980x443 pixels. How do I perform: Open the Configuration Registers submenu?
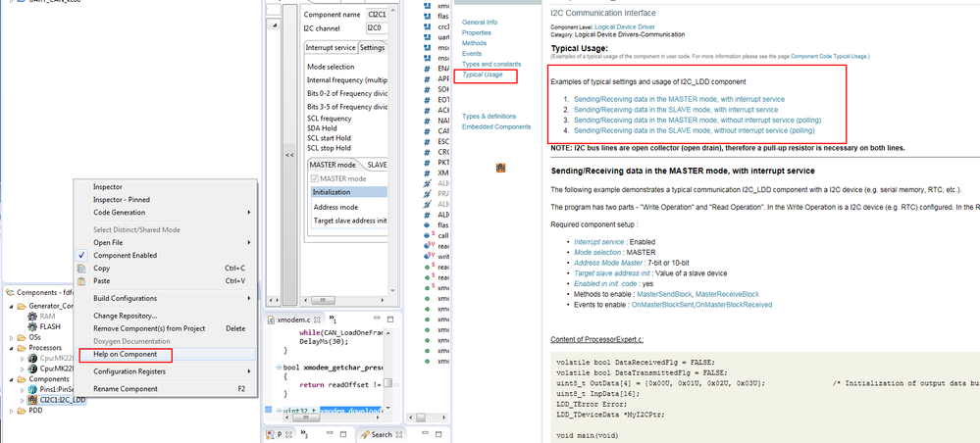pos(165,371)
